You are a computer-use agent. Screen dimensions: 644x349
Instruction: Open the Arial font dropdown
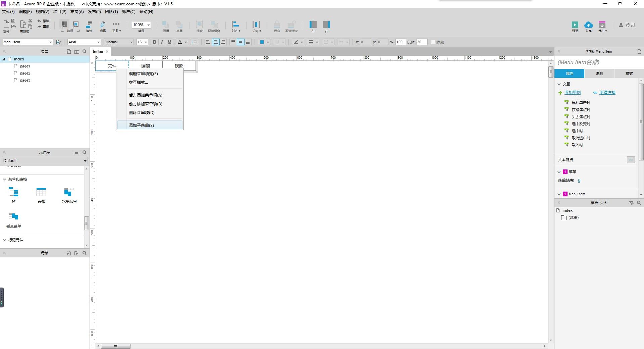(x=84, y=42)
